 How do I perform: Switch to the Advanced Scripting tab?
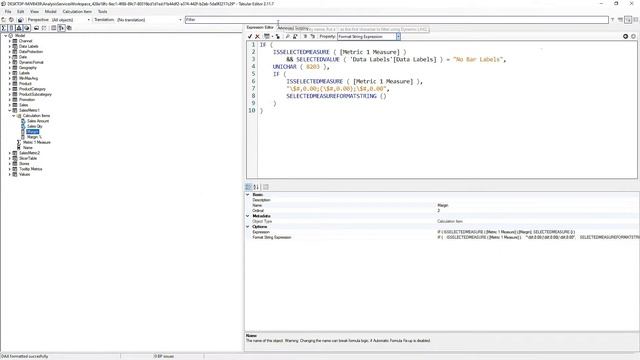(x=293, y=28)
